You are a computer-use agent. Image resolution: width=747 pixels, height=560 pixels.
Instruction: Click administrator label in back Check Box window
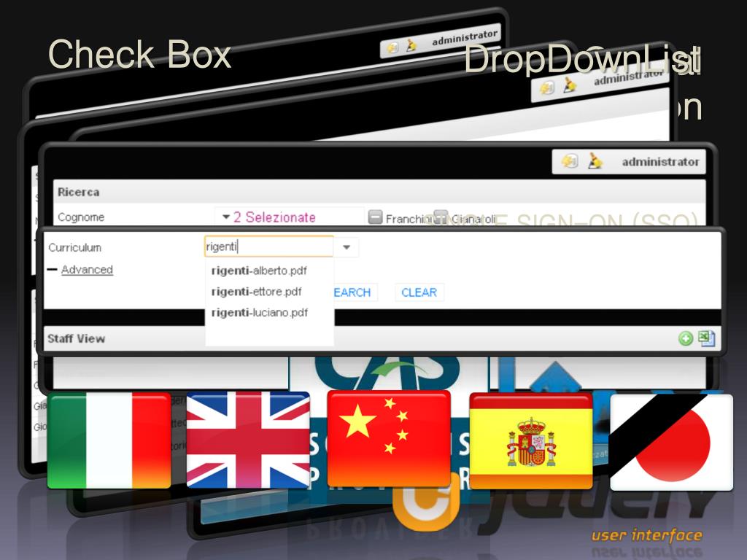465,38
